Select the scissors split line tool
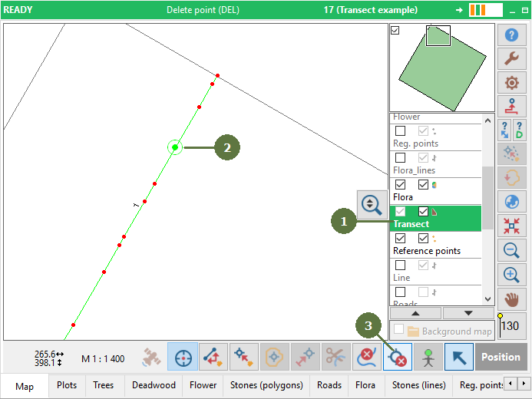 (335, 357)
